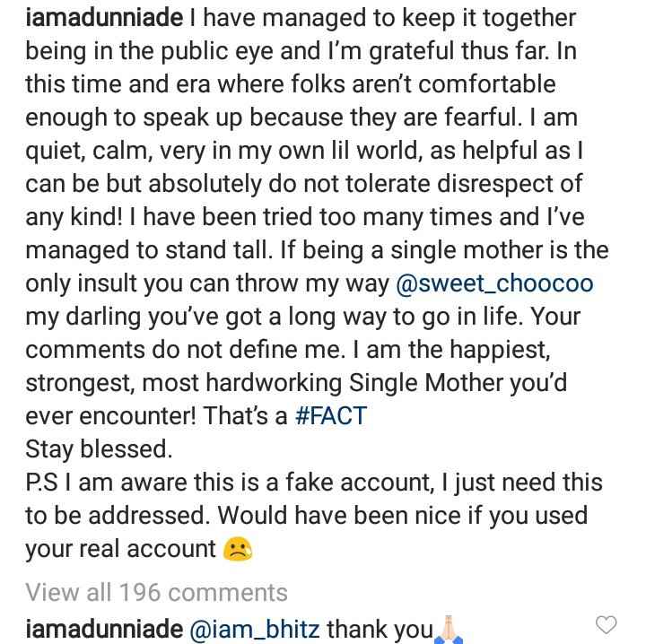The width and height of the screenshot is (646, 644).
Task: View all 196 comments
Action: [156, 592]
